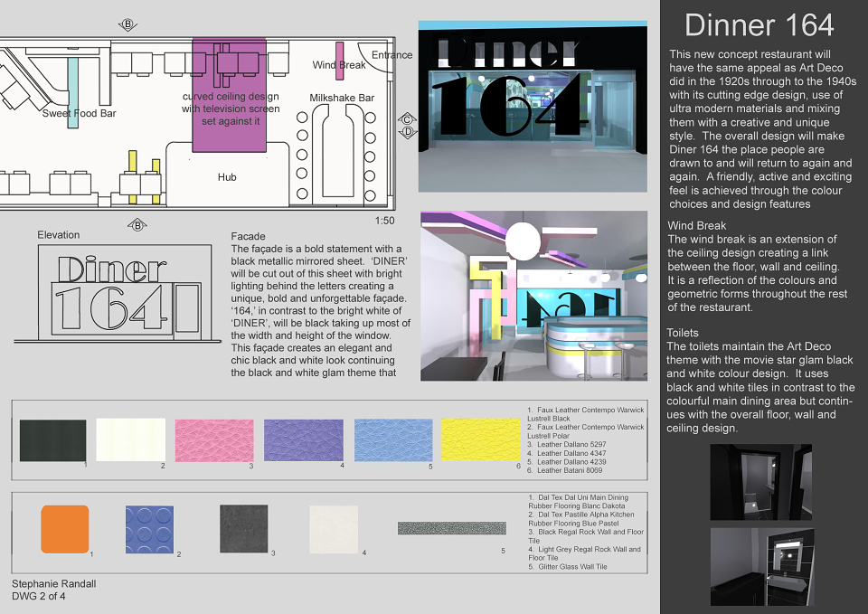Click the white Lustrell Polar swatch 2
This screenshot has height=614, width=868.
click(130, 439)
